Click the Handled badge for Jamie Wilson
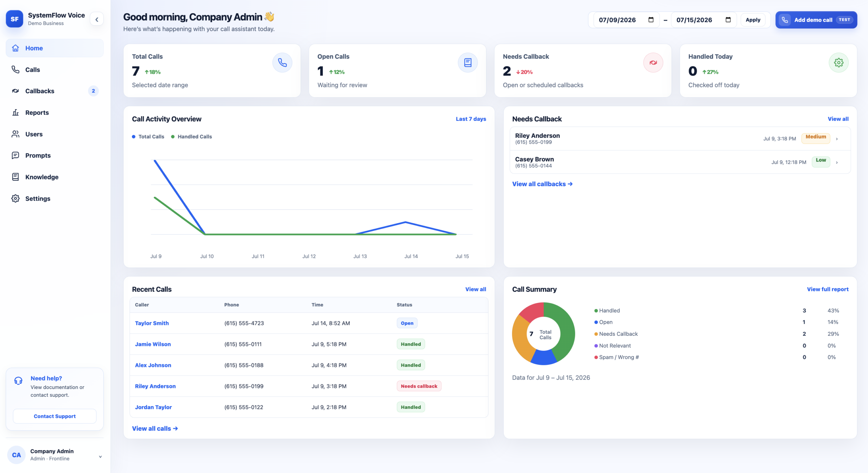 [411, 344]
